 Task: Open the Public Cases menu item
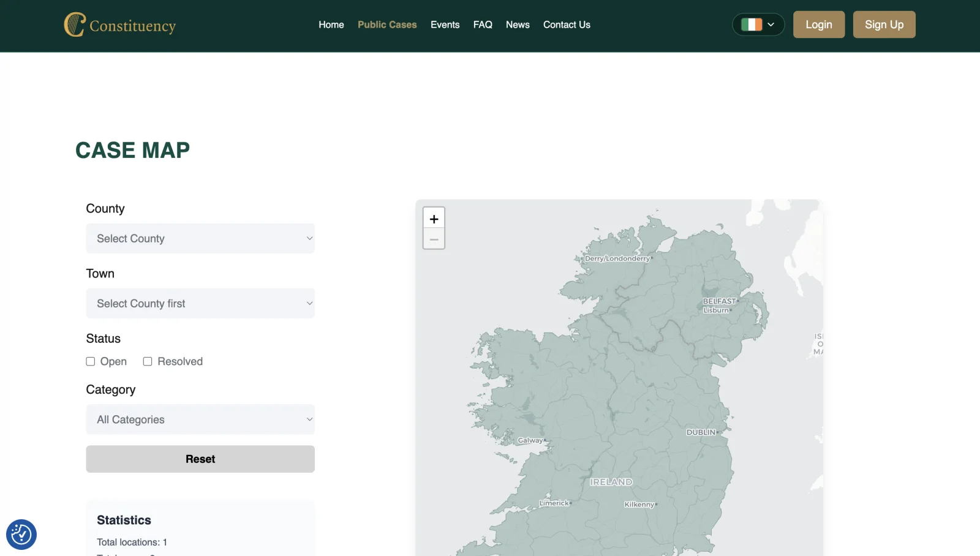point(387,24)
